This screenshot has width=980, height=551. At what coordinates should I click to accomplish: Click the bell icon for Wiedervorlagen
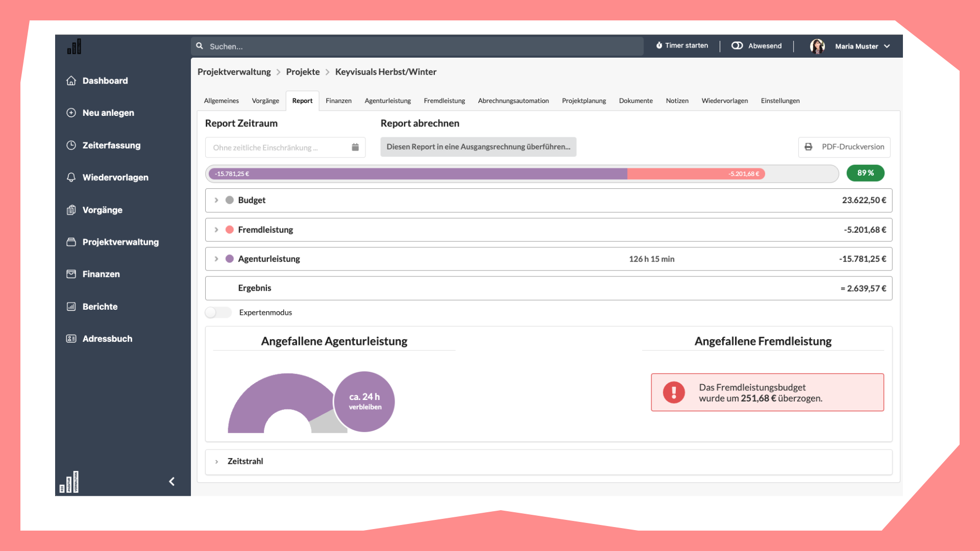[x=71, y=177]
